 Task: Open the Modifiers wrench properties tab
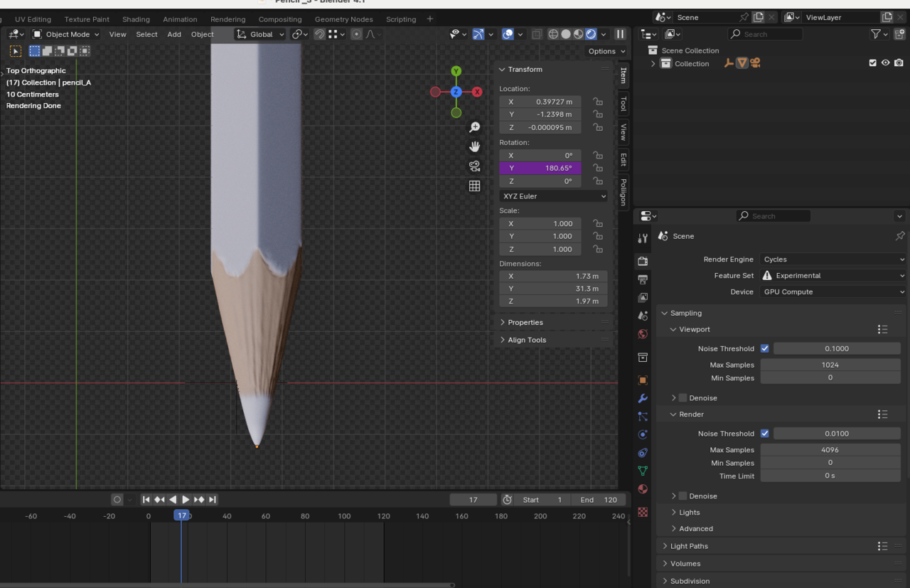pyautogui.click(x=643, y=399)
